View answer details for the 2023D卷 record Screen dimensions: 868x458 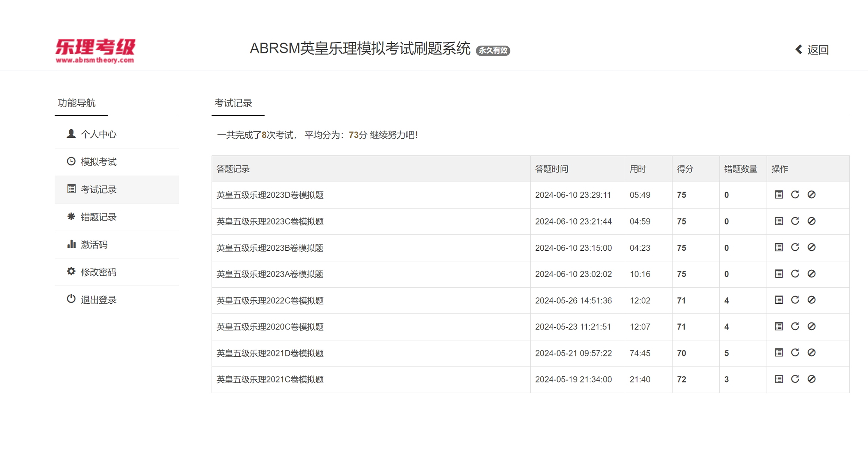tap(779, 195)
